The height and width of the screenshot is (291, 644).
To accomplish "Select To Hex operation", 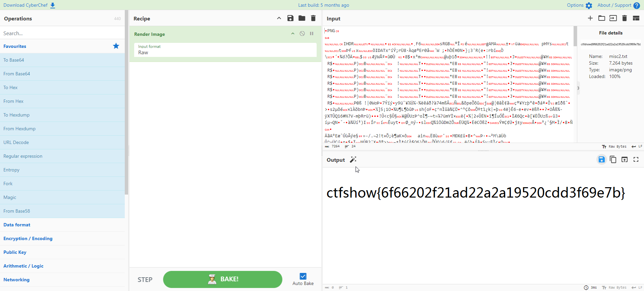I will point(62,87).
